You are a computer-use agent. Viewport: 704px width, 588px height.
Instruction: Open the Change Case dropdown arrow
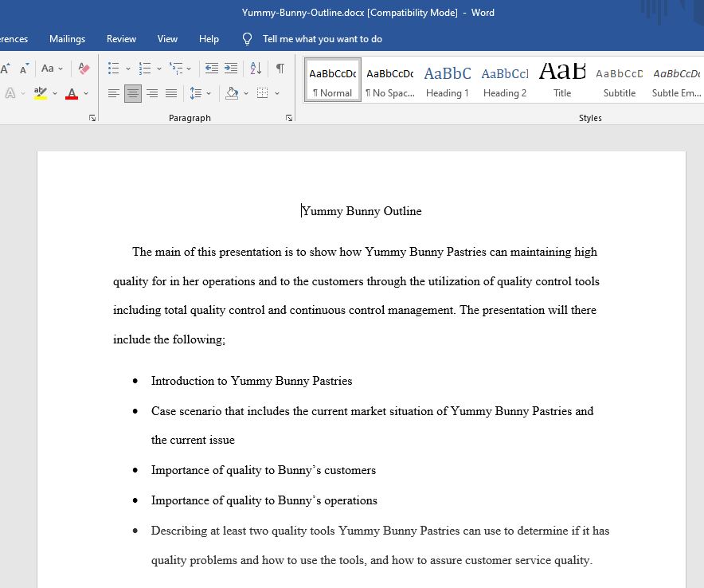click(x=61, y=69)
